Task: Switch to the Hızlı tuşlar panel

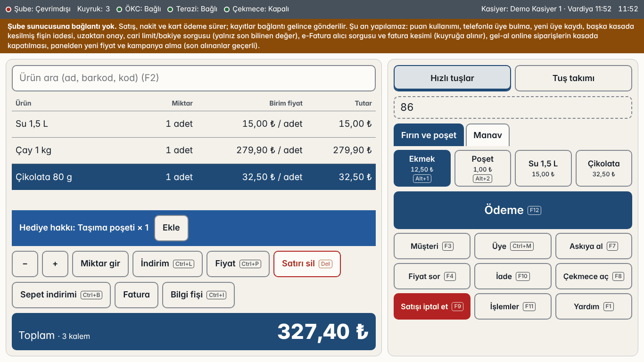Action: coord(452,78)
